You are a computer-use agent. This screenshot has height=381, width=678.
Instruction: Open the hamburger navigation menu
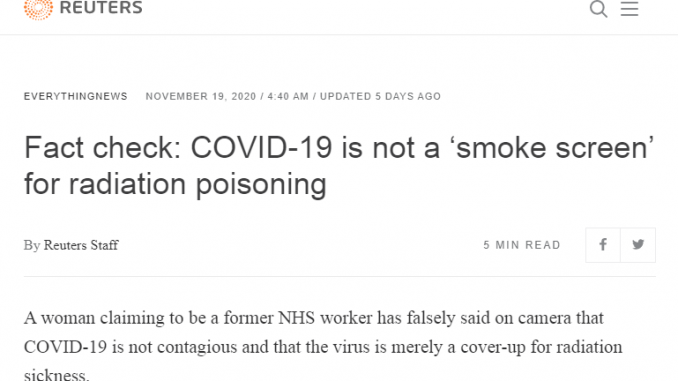point(630,9)
